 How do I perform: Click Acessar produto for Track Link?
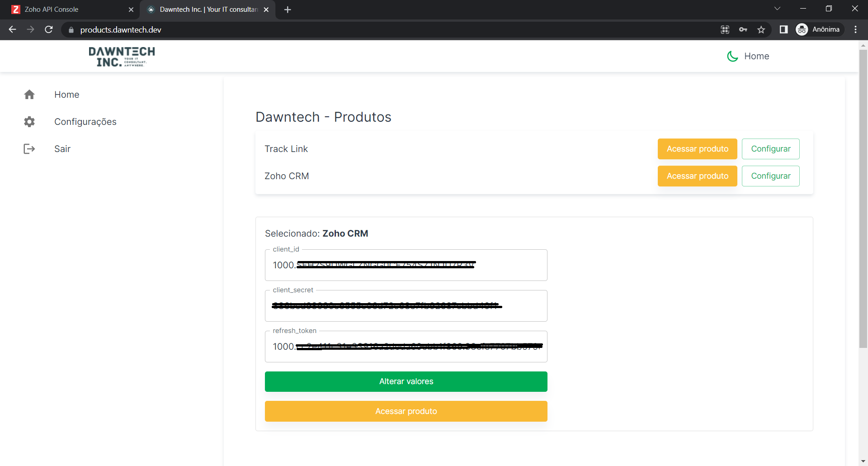697,149
